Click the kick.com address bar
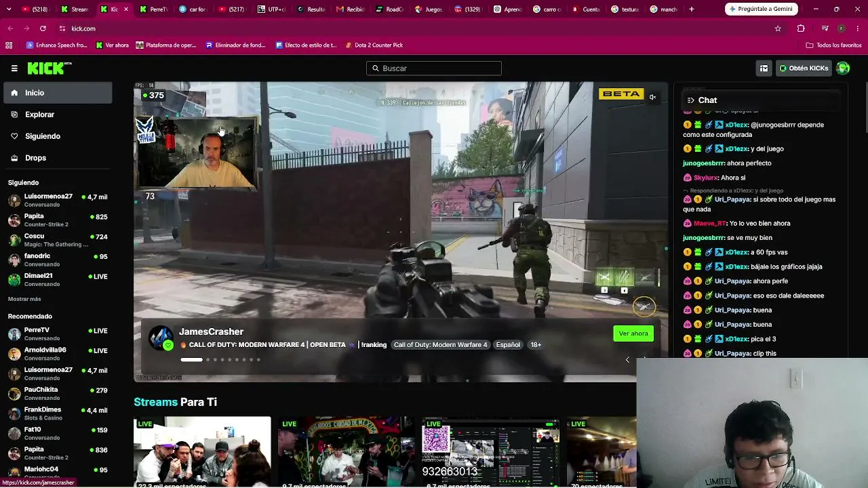This screenshot has height=488, width=868. point(414,28)
